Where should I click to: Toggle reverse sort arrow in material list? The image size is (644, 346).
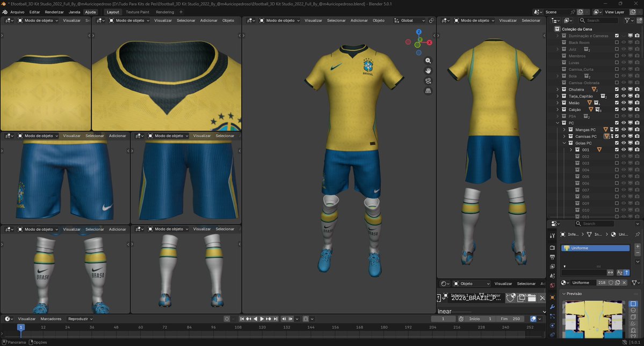tap(626, 272)
